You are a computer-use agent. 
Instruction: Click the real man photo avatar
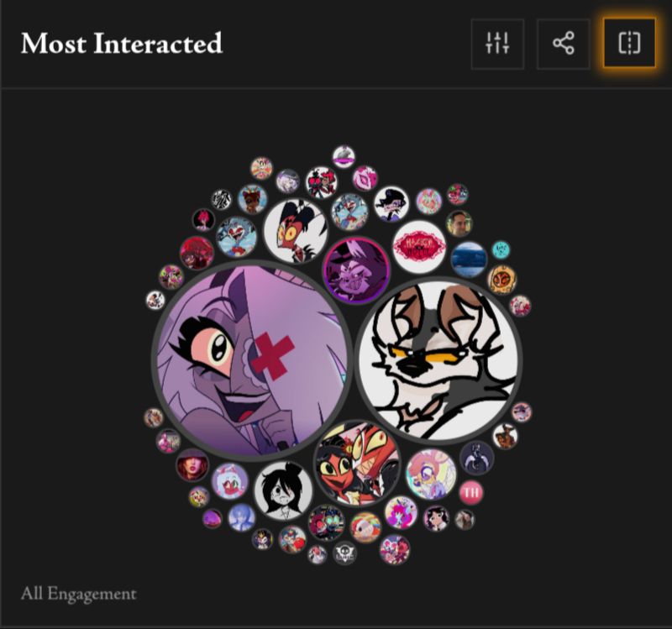[459, 223]
